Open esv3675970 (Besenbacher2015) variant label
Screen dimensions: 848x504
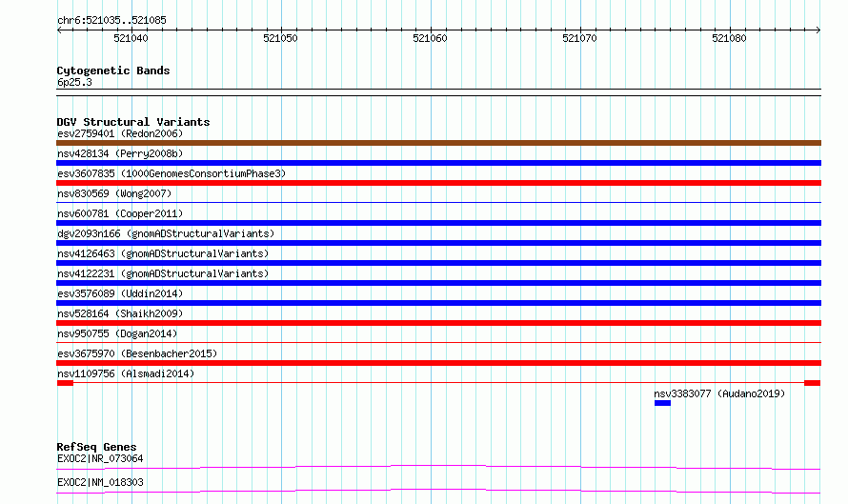(137, 353)
